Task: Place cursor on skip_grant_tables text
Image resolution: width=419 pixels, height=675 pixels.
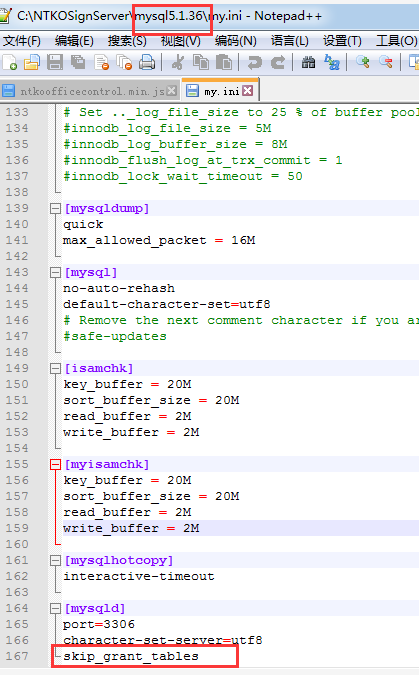Action: pyautogui.click(x=131, y=657)
